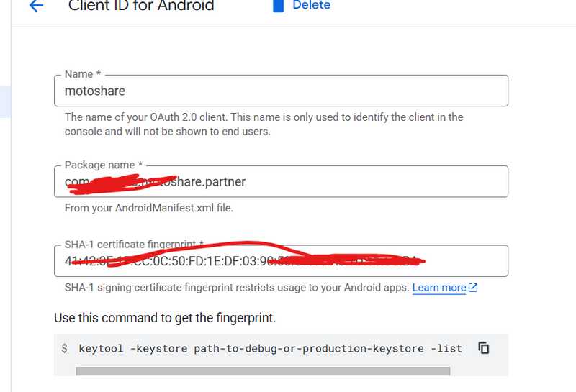The width and height of the screenshot is (576, 392).
Task: Click the OAuth 2.0 client name description
Action: point(264,124)
